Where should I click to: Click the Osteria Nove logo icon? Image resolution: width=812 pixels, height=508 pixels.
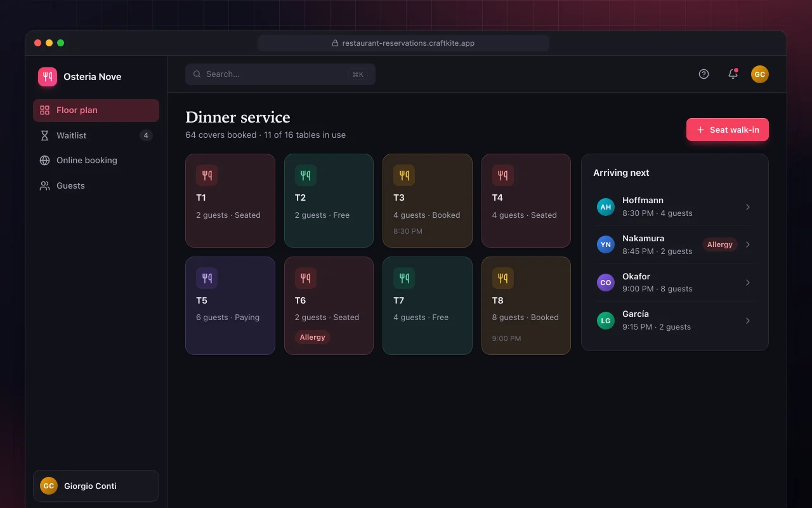click(x=48, y=77)
